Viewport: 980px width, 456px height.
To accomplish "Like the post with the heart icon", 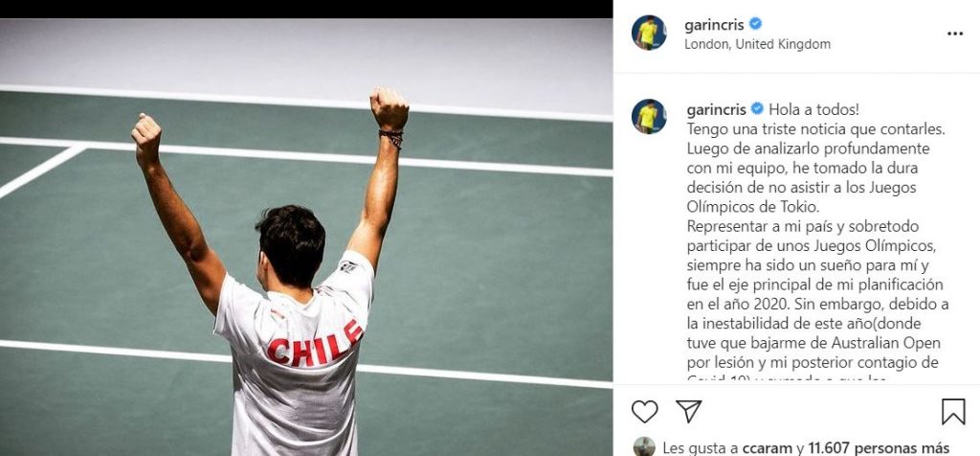I will (644, 412).
